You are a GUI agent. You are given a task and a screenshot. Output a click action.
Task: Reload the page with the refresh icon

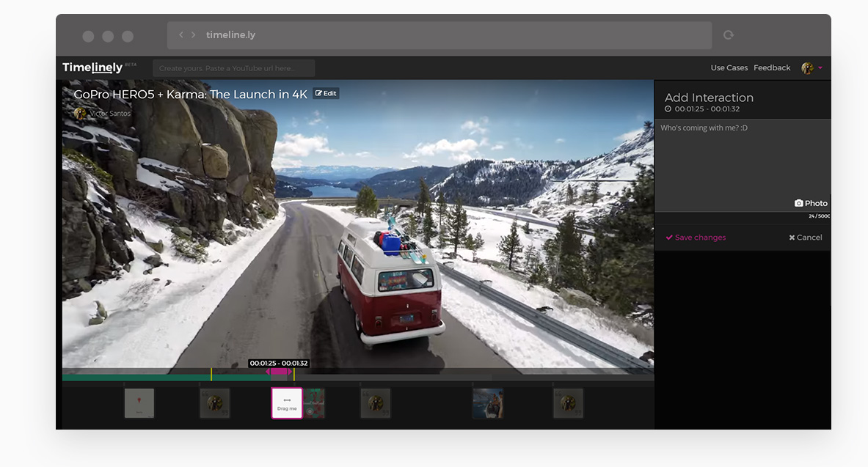click(x=728, y=34)
